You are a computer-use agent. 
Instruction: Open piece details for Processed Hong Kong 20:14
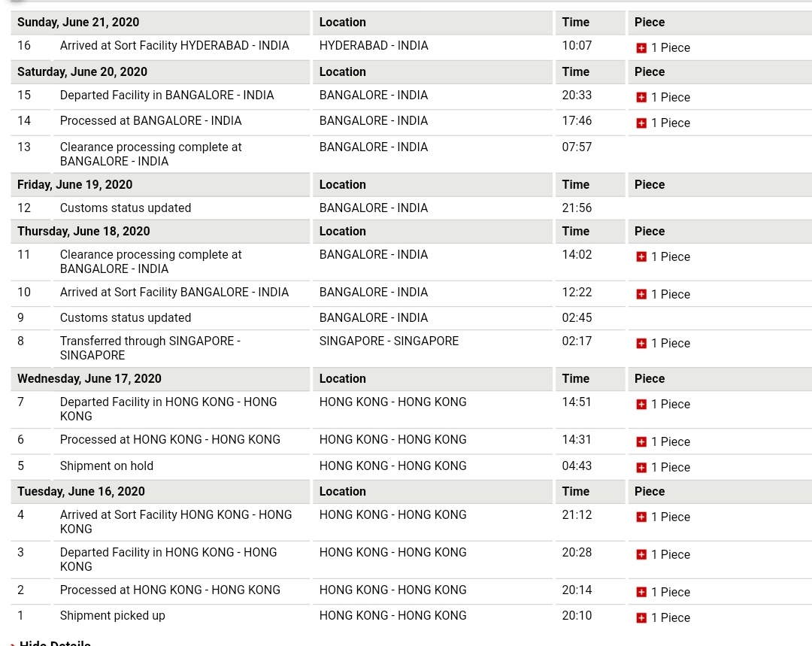(641, 592)
